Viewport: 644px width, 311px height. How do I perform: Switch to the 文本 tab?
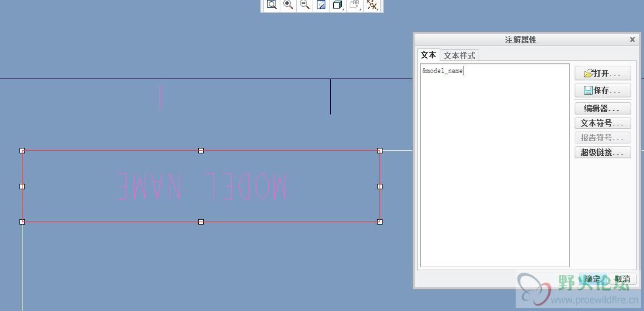(428, 55)
